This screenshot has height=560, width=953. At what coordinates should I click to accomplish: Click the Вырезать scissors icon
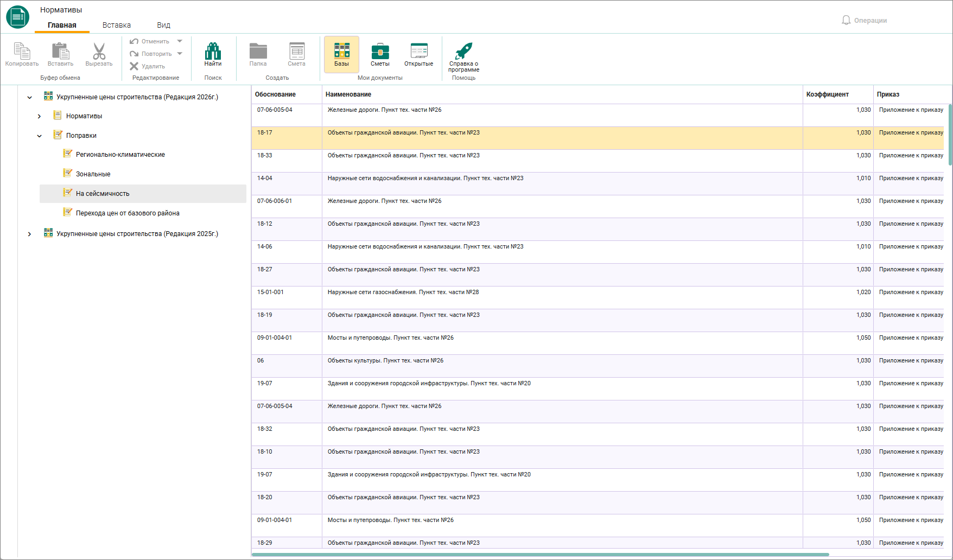(99, 50)
